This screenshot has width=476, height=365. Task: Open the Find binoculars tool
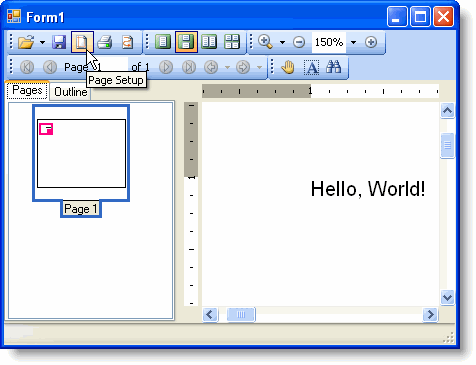pos(334,67)
